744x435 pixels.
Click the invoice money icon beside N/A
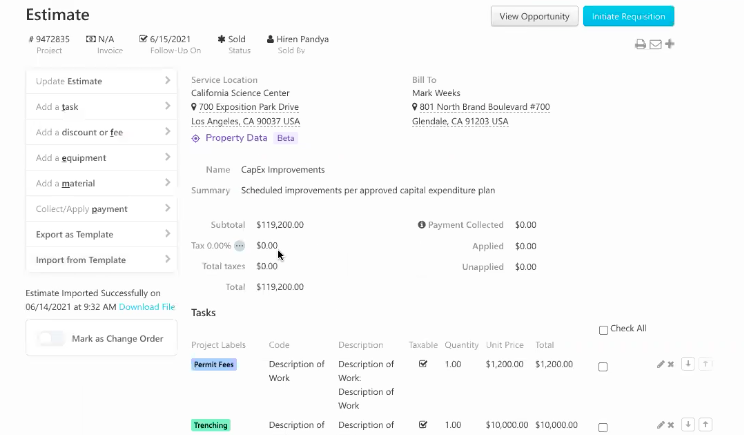click(91, 39)
